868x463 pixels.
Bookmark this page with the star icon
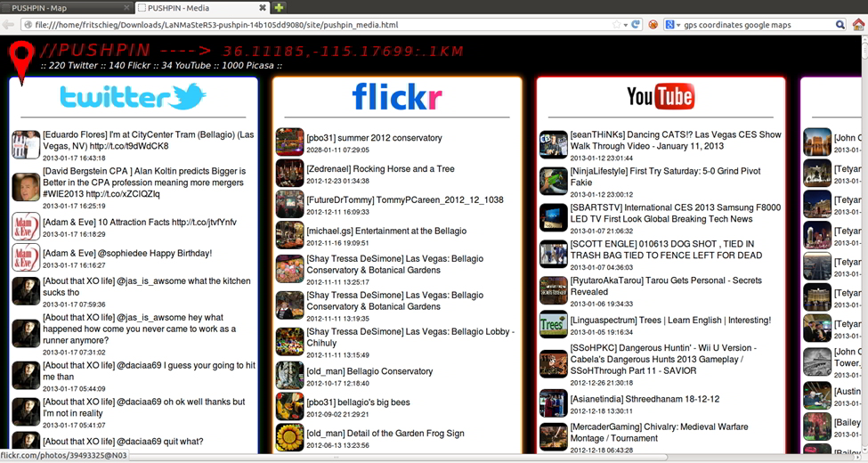point(616,24)
